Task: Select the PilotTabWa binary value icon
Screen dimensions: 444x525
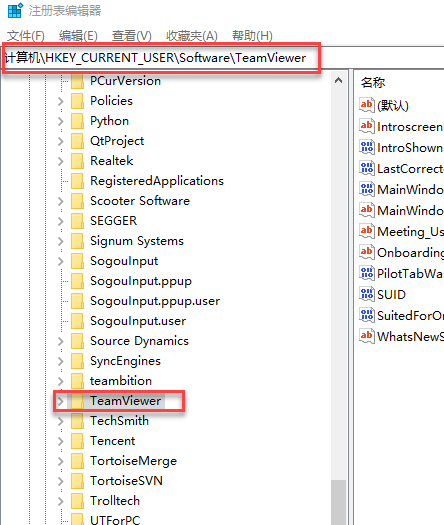Action: 367,273
